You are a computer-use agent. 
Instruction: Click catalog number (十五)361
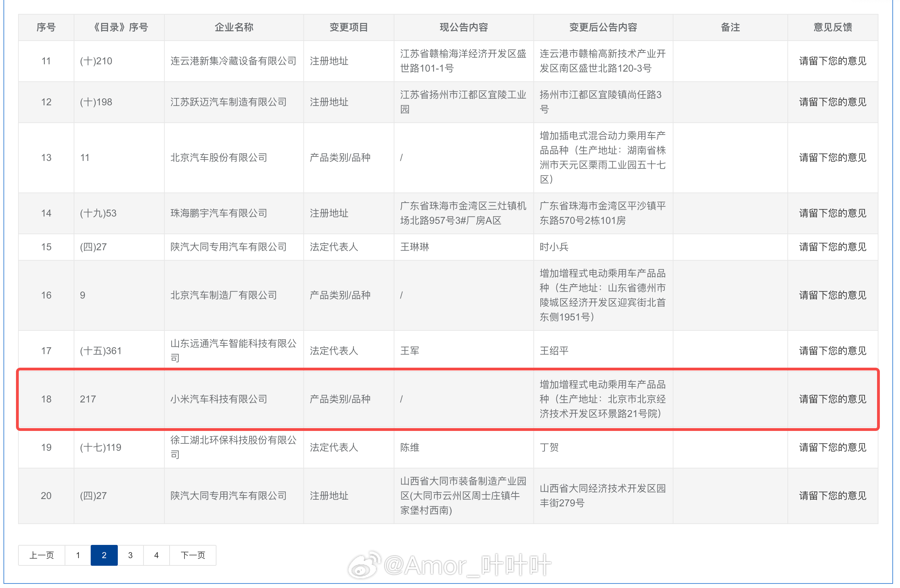pos(100,351)
